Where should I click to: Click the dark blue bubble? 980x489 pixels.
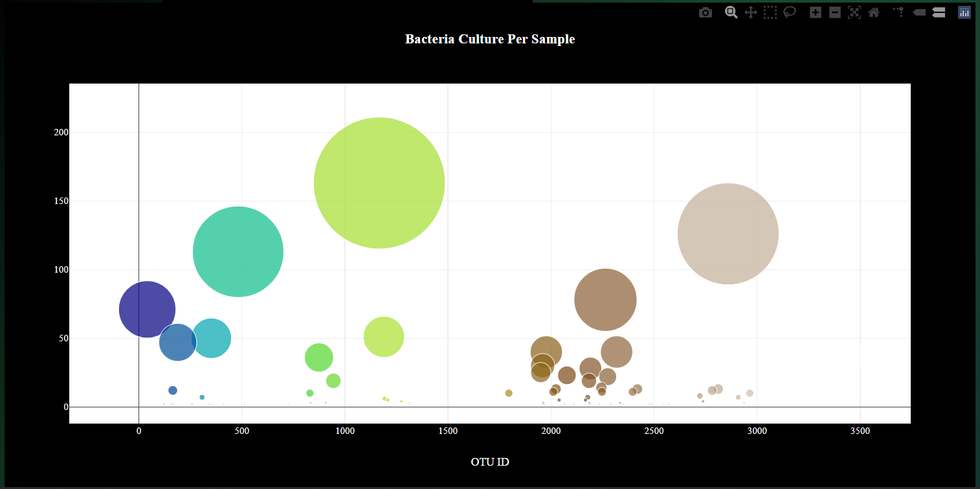click(148, 310)
